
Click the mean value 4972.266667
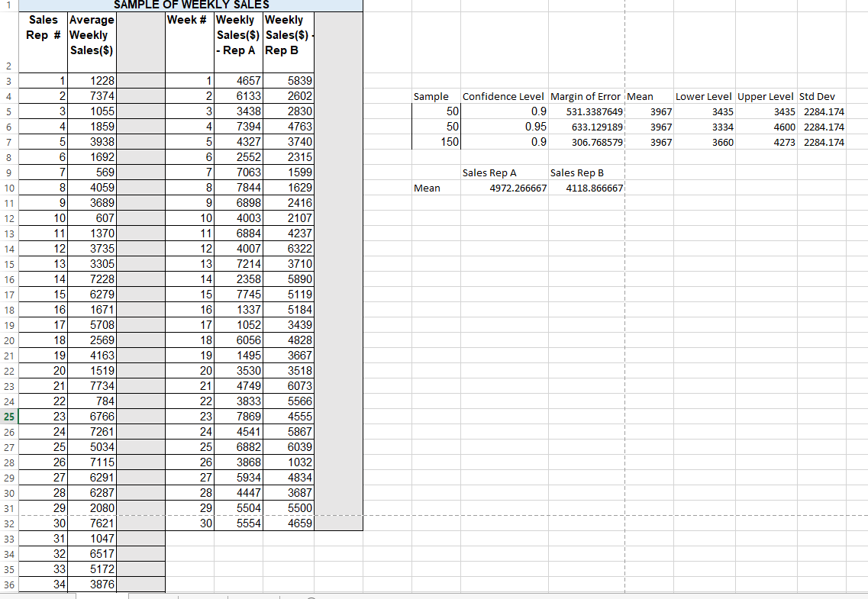point(505,188)
